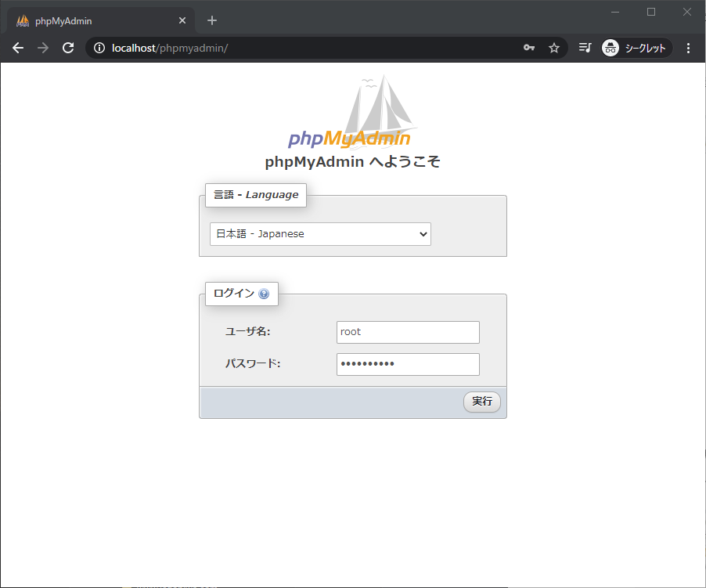Viewport: 706px width, 588px height.
Task: Open the Chrome three-dot menu
Action: coord(688,48)
